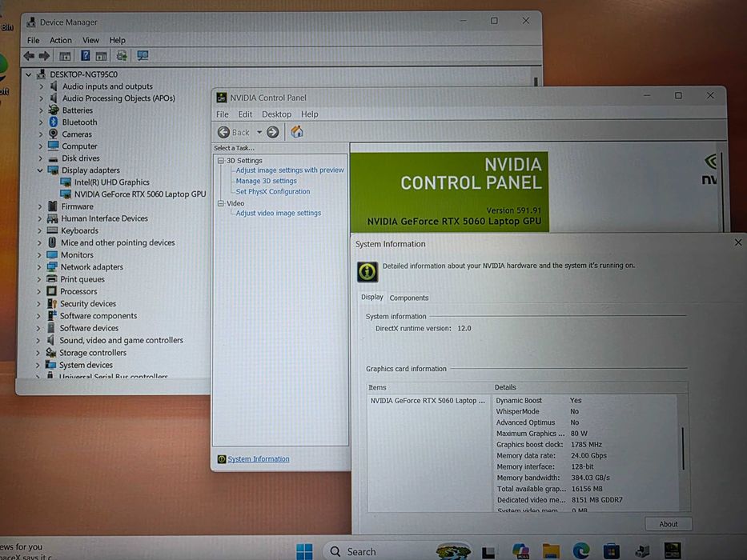The image size is (747, 560).
Task: Open Adjust image settings with preview
Action: 290,170
